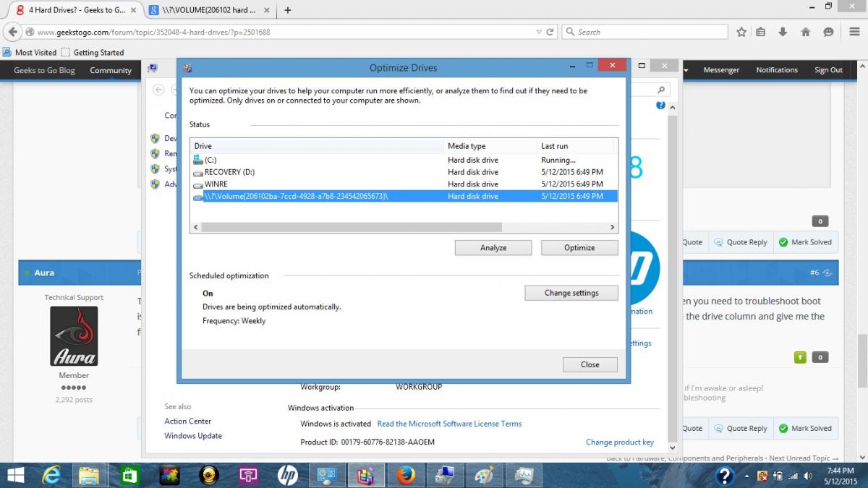The width and height of the screenshot is (868, 488).
Task: Open Paint palette taskbar icon
Action: point(484,475)
